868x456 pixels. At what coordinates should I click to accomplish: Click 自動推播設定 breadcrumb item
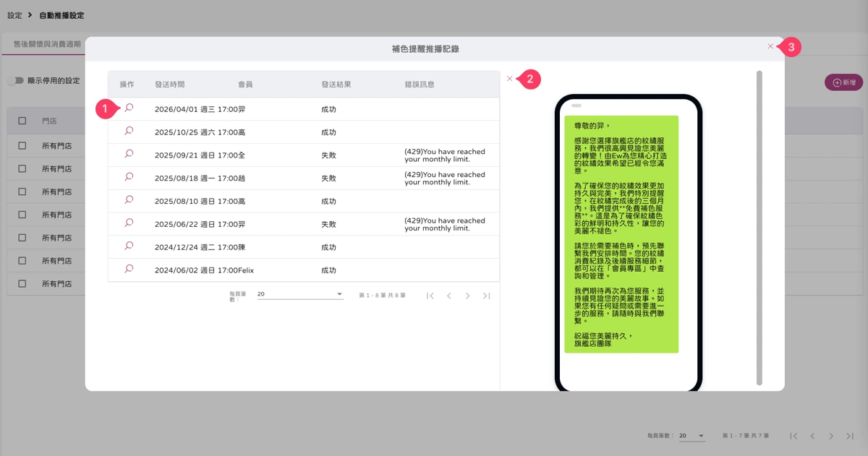pyautogui.click(x=61, y=15)
